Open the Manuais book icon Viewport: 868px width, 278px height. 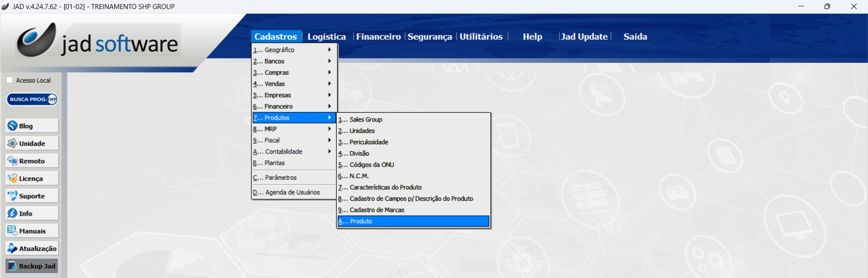click(13, 231)
